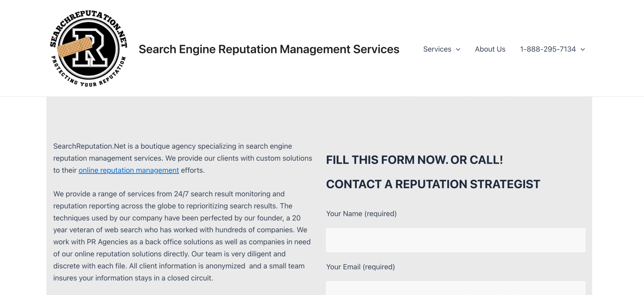Go to the About Us page
This screenshot has height=295, width=644.
tap(490, 49)
